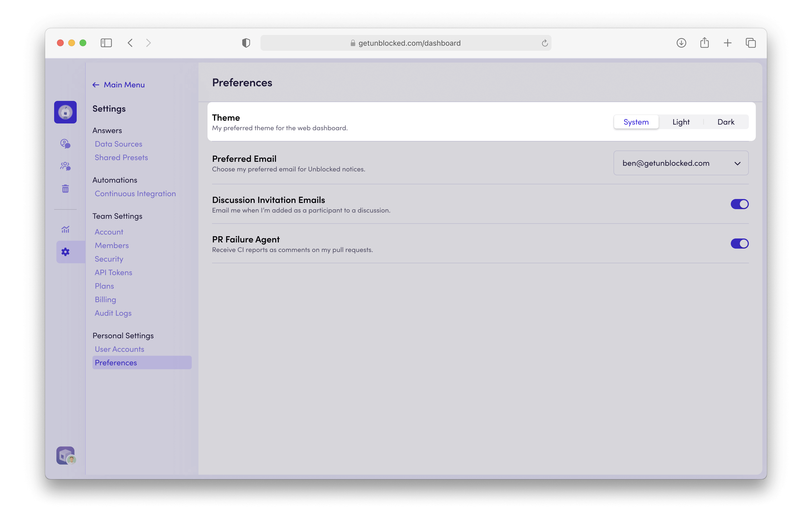The height and width of the screenshot is (513, 812).
Task: Click the Safari share icon
Action: [x=704, y=43]
